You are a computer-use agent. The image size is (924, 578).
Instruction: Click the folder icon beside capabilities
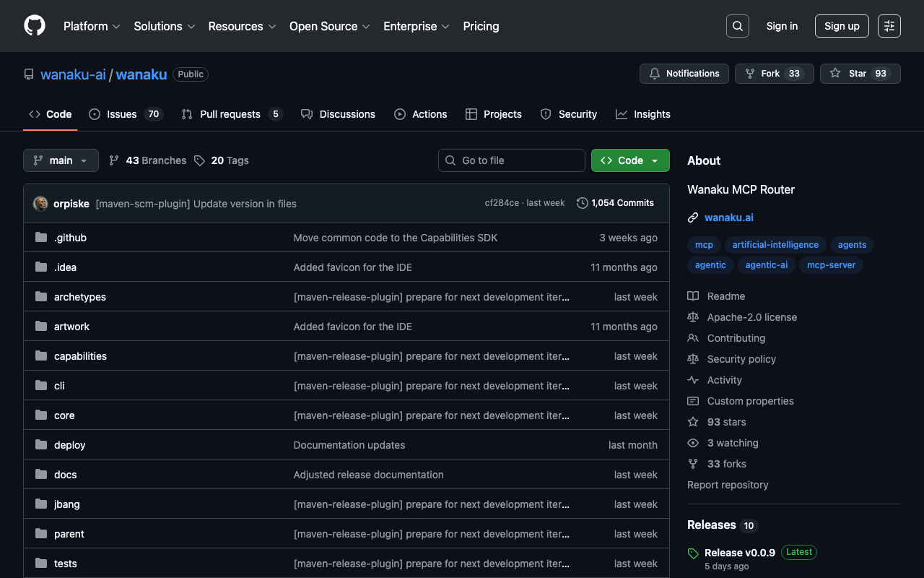coord(41,356)
